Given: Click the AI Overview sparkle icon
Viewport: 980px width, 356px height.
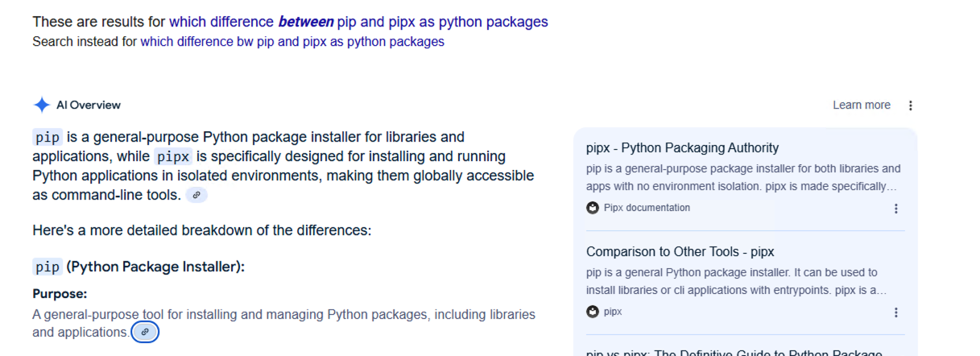Looking at the screenshot, I should coord(42,105).
